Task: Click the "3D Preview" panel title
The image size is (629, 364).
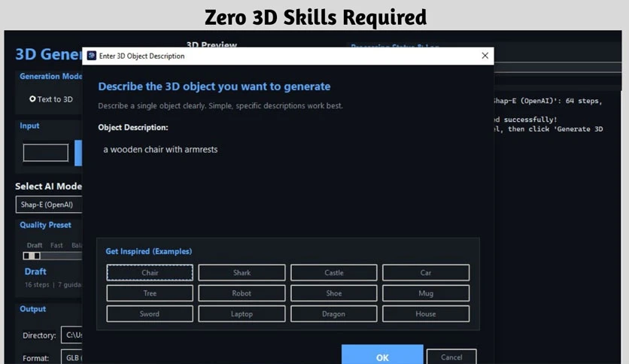Action: (211, 44)
